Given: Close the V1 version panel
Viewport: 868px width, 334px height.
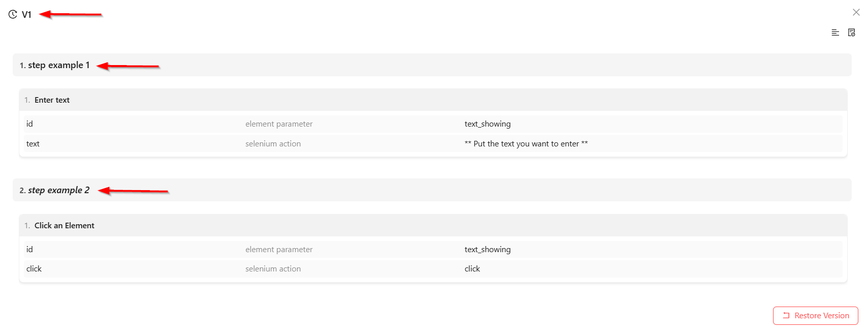Looking at the screenshot, I should pyautogui.click(x=856, y=12).
